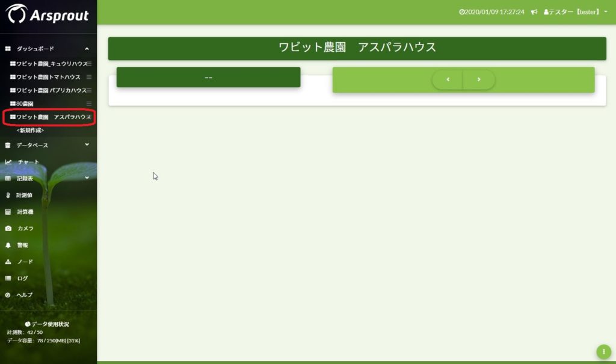The height and width of the screenshot is (364, 616).
Task: Expand the 記録表 menu chevron
Action: tap(87, 177)
